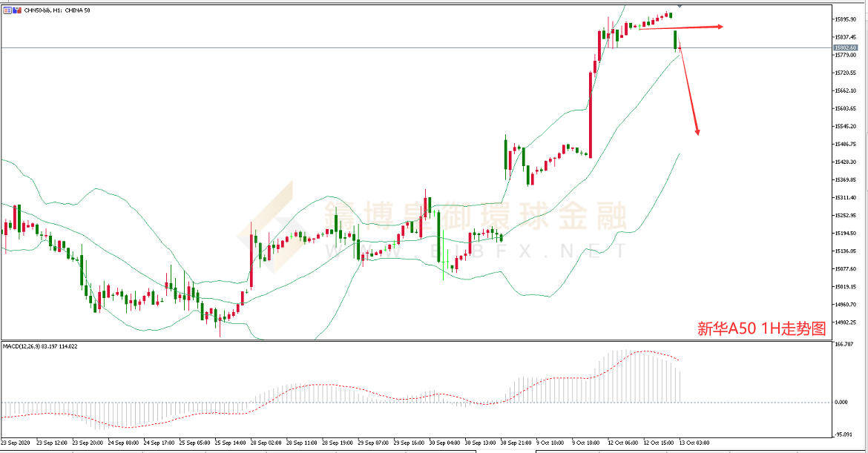Click the horizontal gray current price line
This screenshot has width=868, height=453.
pos(416,47)
